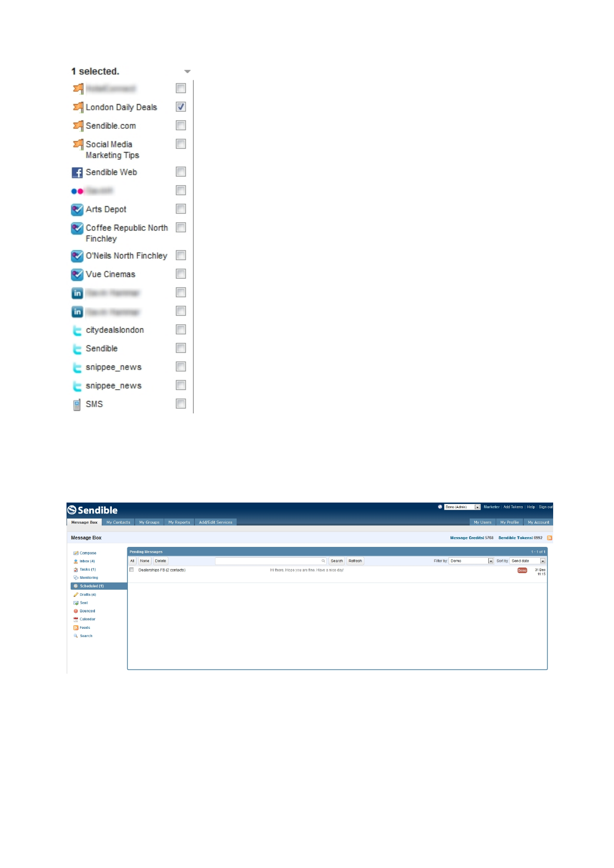Viewport: 614px width, 868px height.
Task: Click the Tasks icon in sidebar
Action: [76, 570]
